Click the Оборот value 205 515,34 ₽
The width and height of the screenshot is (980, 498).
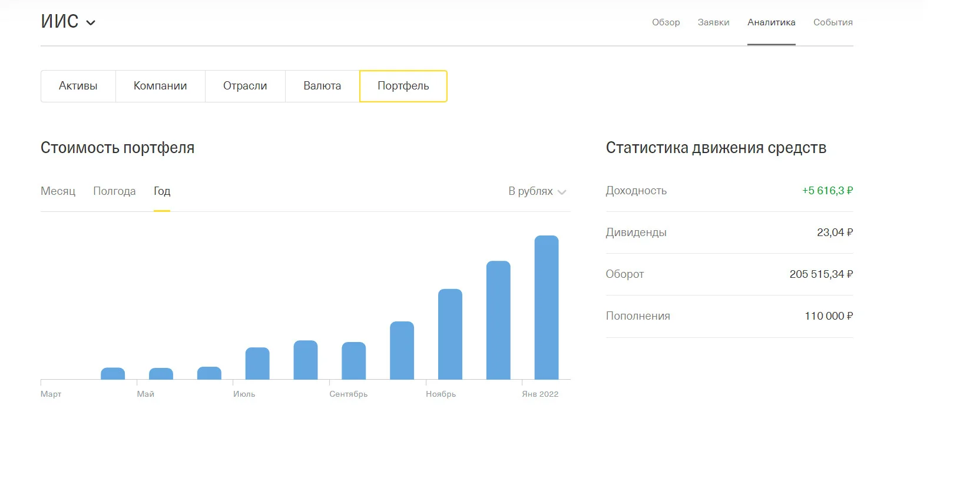[x=822, y=274]
